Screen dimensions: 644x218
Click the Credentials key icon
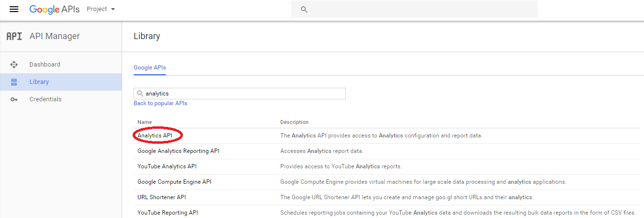pyautogui.click(x=14, y=99)
